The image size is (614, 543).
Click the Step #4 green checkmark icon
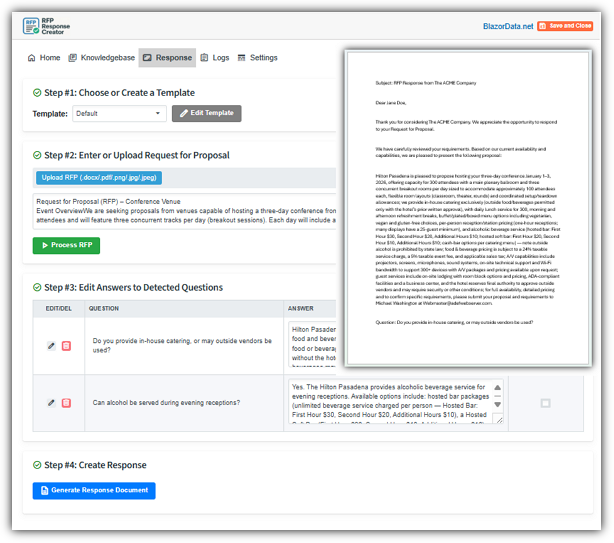coord(37,465)
